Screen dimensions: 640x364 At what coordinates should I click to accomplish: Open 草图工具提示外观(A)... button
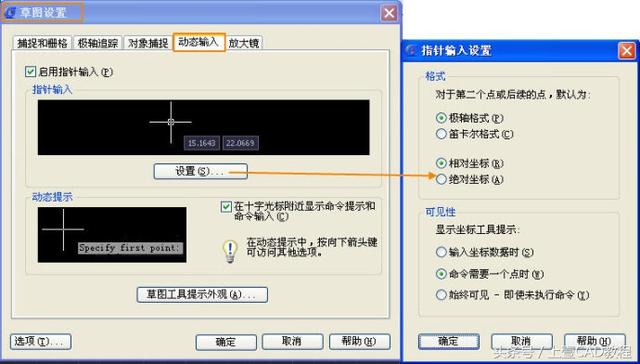(x=202, y=295)
